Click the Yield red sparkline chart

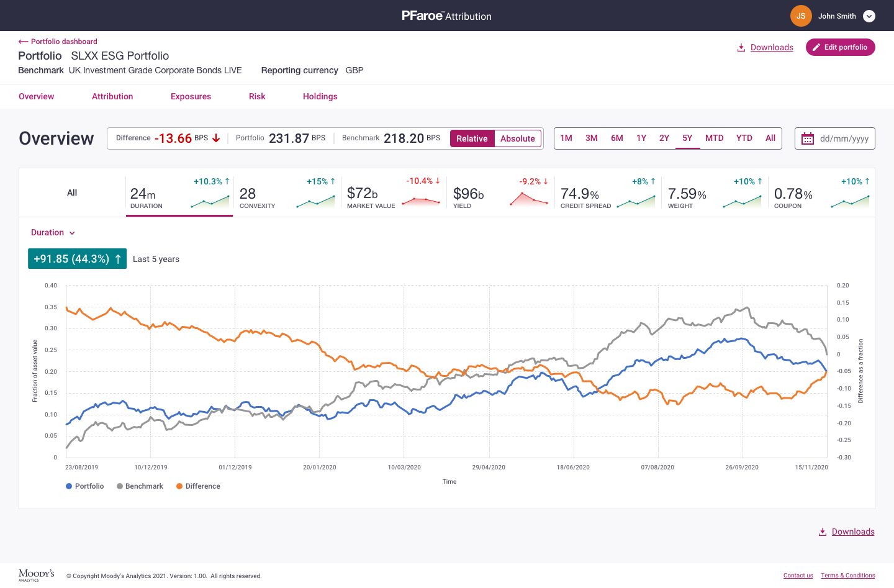click(x=529, y=199)
